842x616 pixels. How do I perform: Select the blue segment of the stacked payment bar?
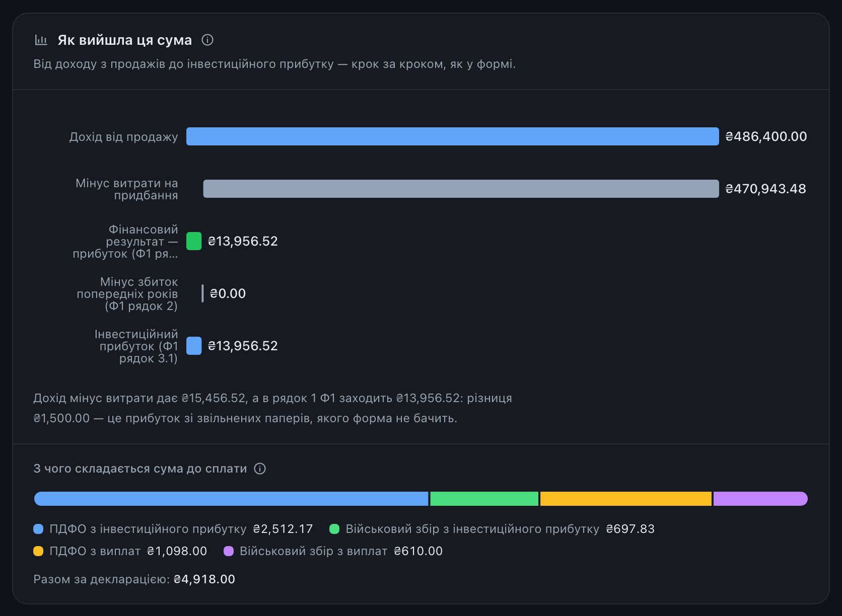(231, 499)
